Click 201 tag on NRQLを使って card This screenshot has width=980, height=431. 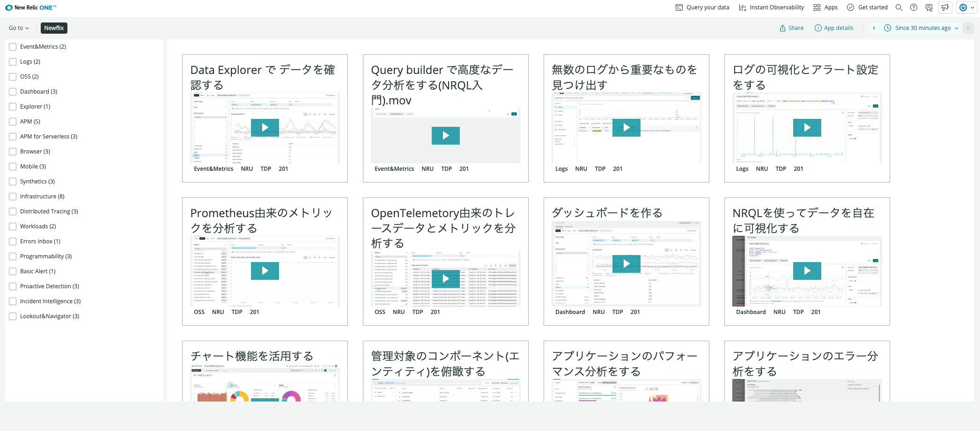pyautogui.click(x=816, y=312)
